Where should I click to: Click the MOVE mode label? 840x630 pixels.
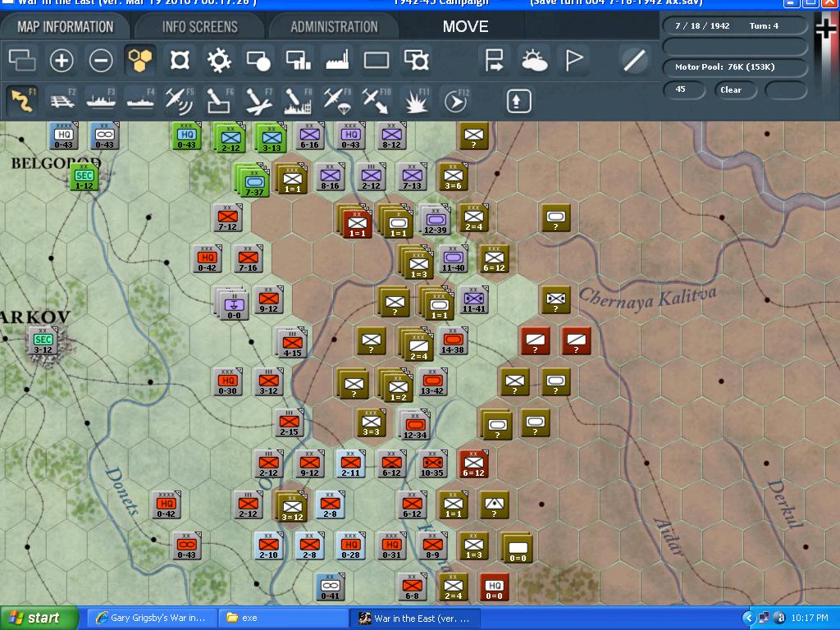(x=466, y=27)
